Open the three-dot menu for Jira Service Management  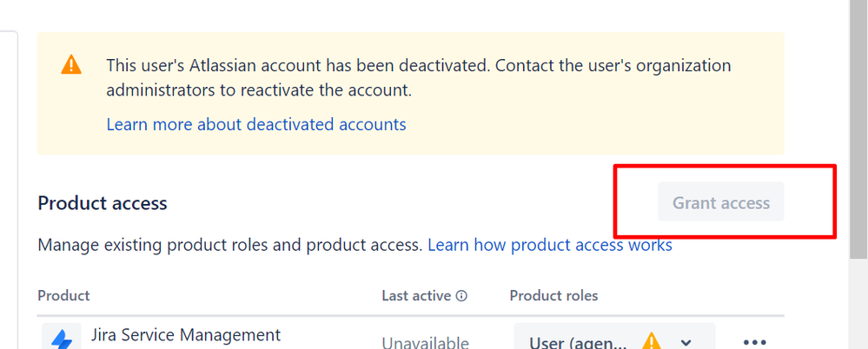755,342
